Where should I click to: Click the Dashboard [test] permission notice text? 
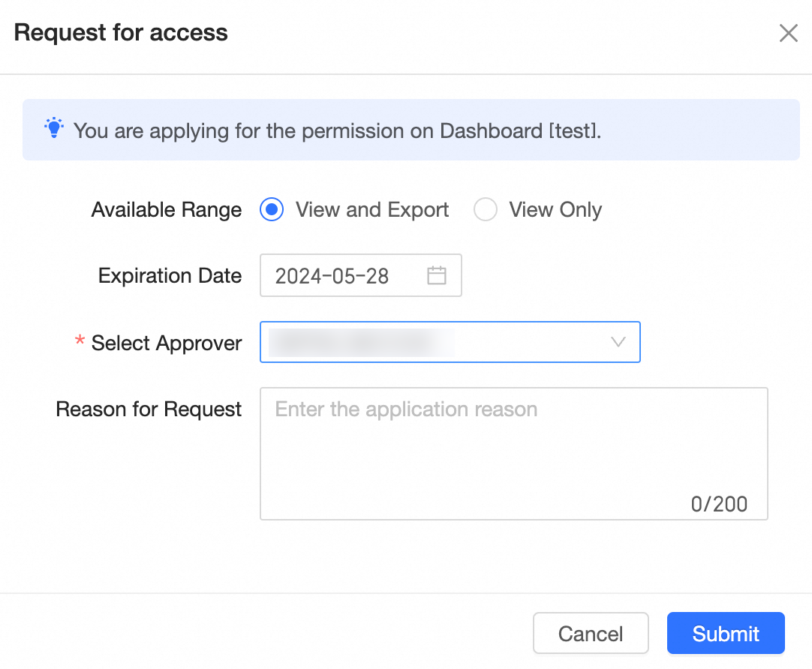(x=338, y=130)
